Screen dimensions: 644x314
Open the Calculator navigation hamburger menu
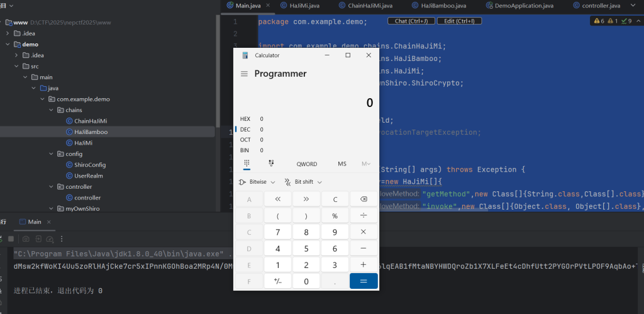(x=244, y=74)
